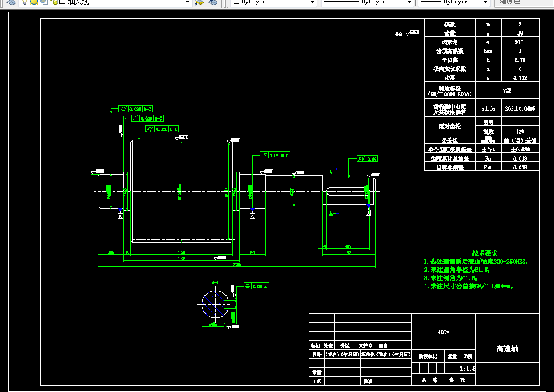554x392 pixels.
Task: Select the 齿形角 cell in gear table
Action: (450, 42)
